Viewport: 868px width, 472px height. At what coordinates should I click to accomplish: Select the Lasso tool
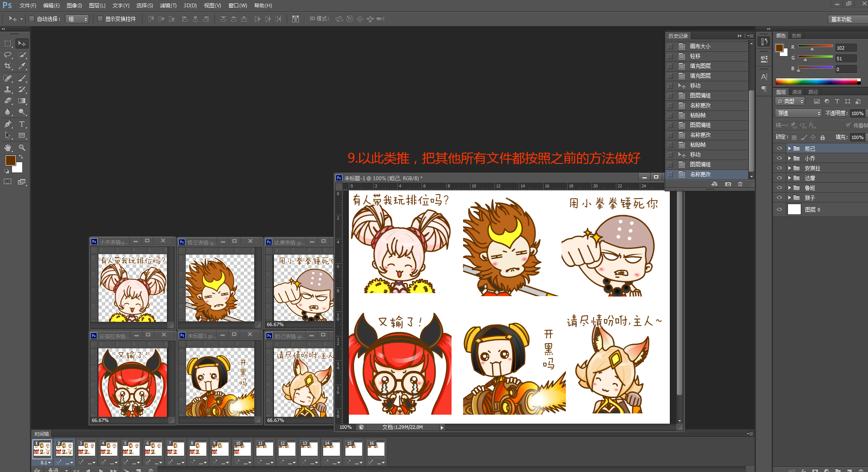[8, 55]
